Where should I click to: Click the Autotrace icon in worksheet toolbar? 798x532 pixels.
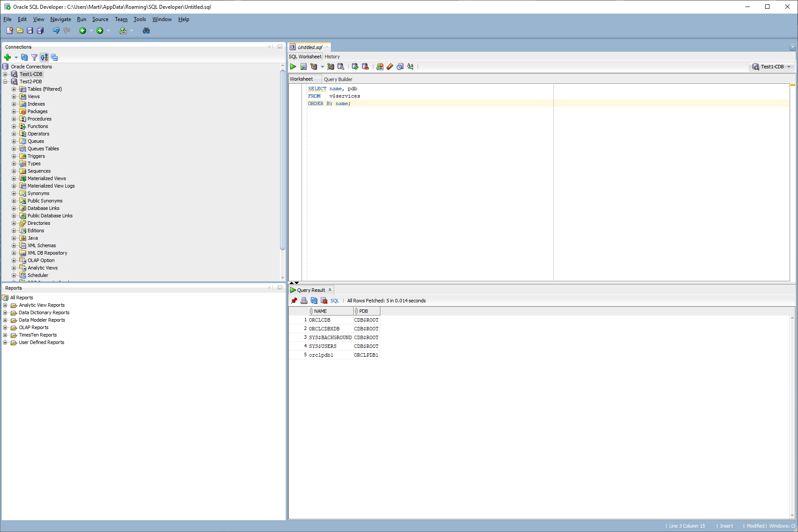tap(330, 67)
